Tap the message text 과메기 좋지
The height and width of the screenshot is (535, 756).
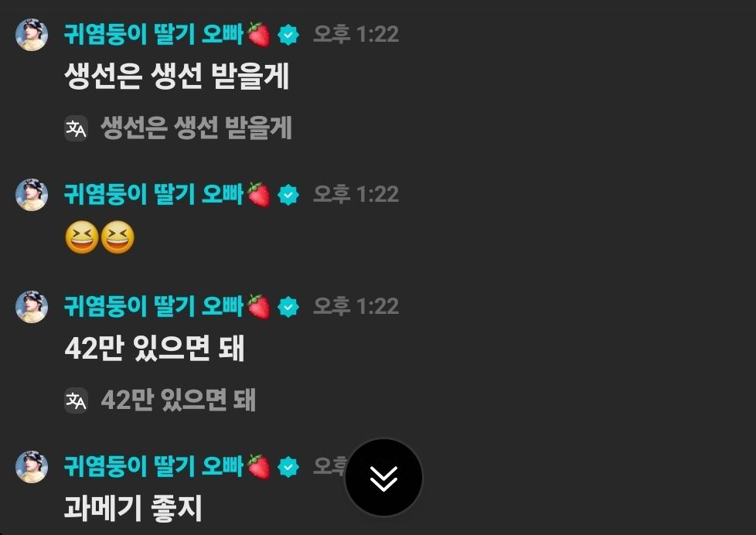[x=133, y=509]
